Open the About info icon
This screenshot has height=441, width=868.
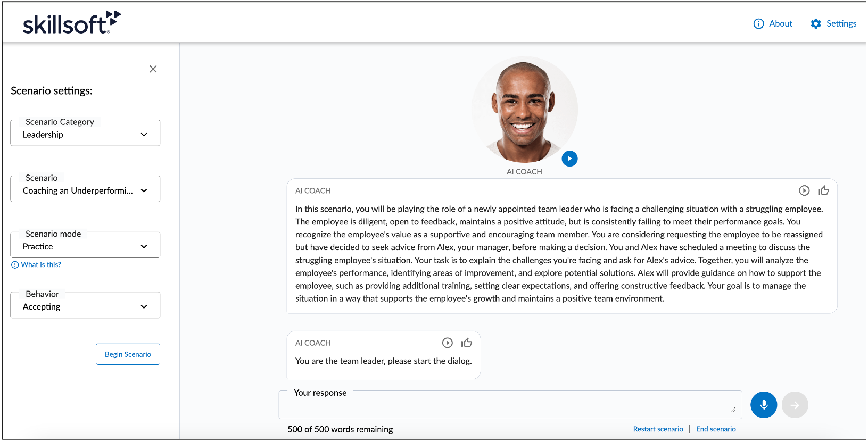[x=758, y=23]
